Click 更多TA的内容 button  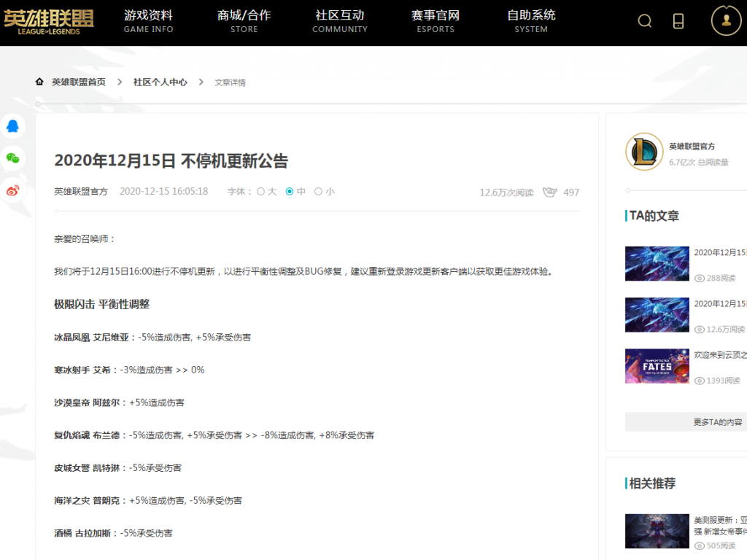686,422
